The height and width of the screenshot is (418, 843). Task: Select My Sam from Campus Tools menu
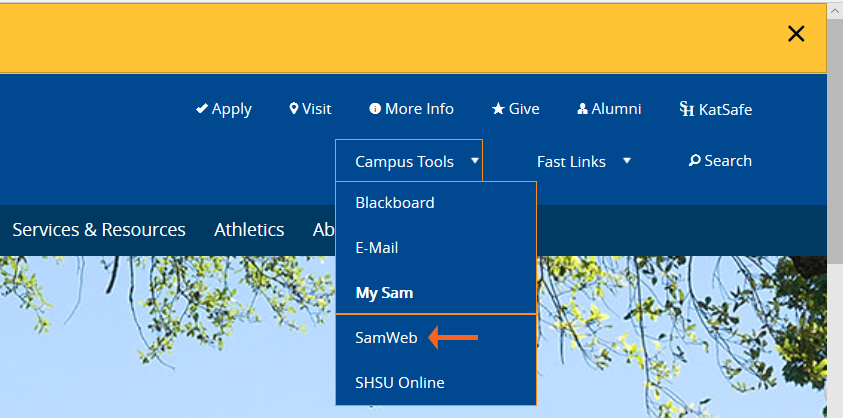(436, 293)
